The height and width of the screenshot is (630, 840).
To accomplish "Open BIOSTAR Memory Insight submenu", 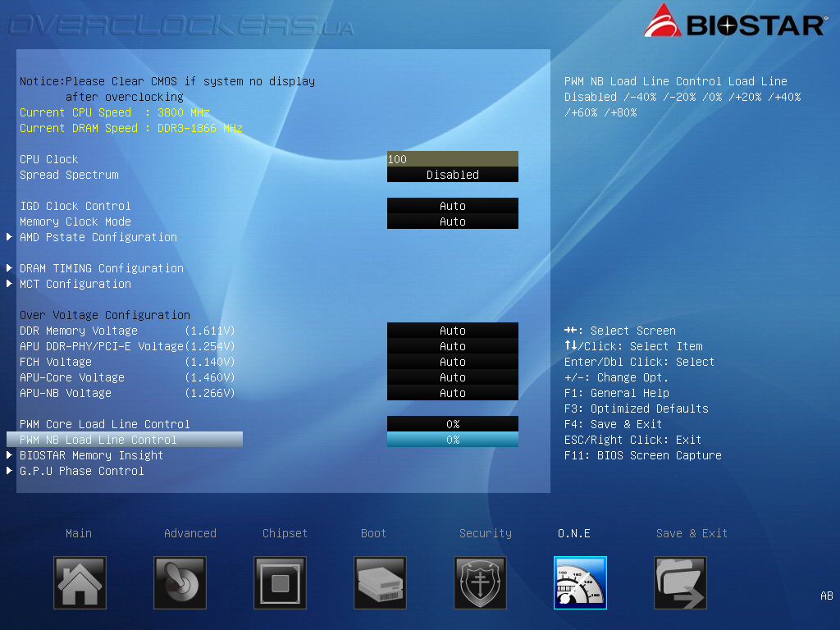I will coord(92,455).
